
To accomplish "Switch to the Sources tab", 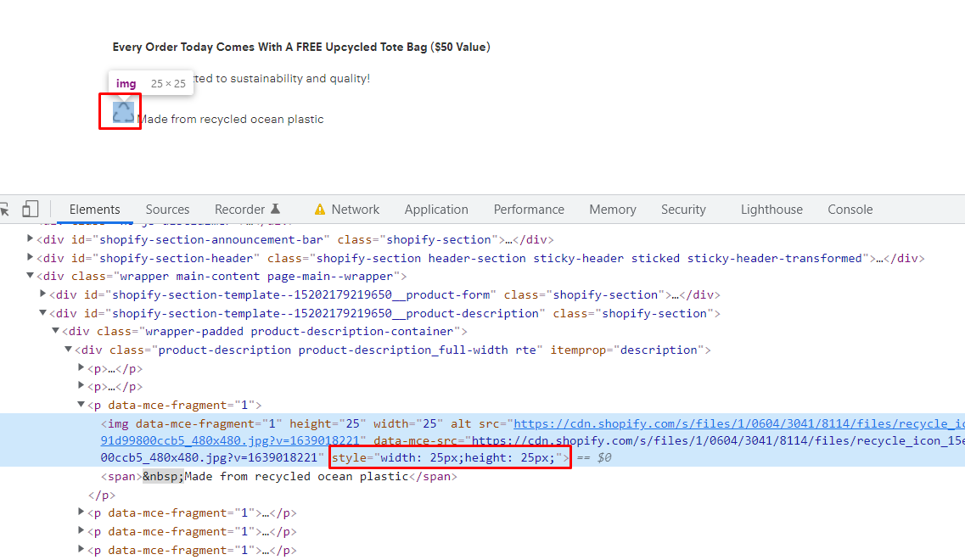I will tap(167, 210).
